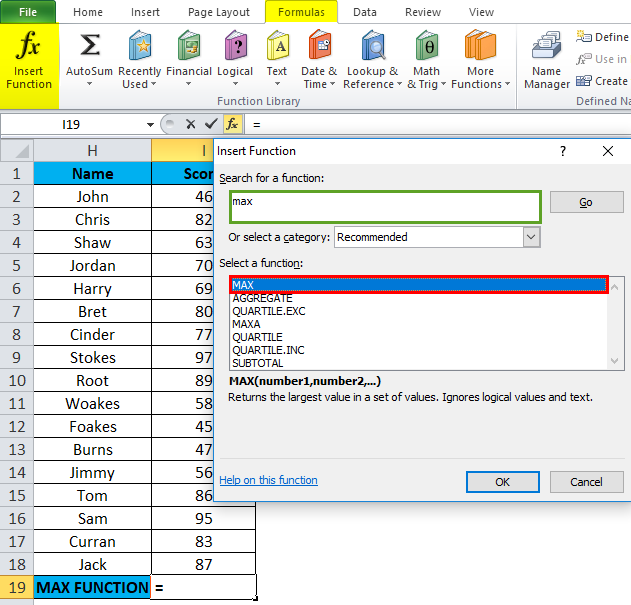
Task: Switch to the Page Layout tab
Action: 219,12
